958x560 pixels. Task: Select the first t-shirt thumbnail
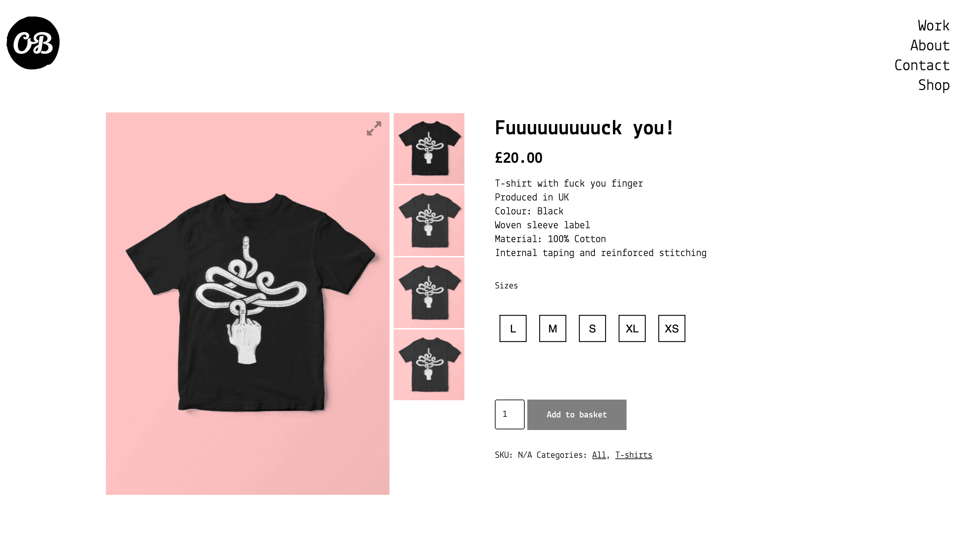429,148
